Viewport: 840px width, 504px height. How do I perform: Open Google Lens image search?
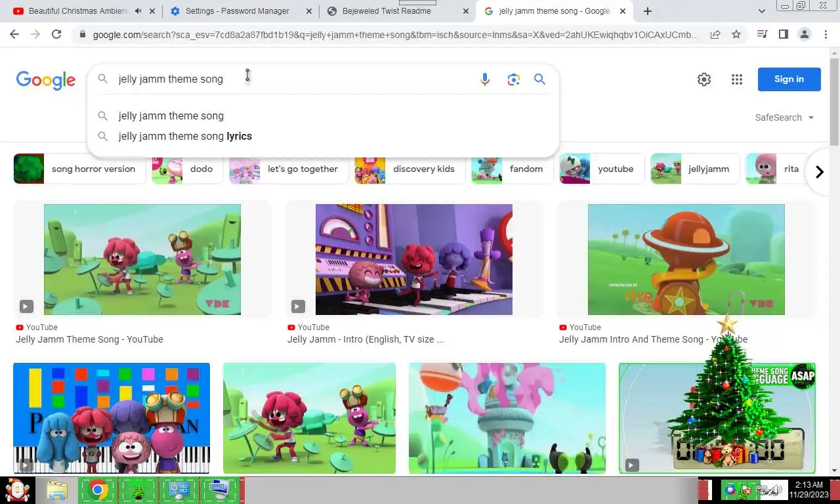[x=513, y=79]
